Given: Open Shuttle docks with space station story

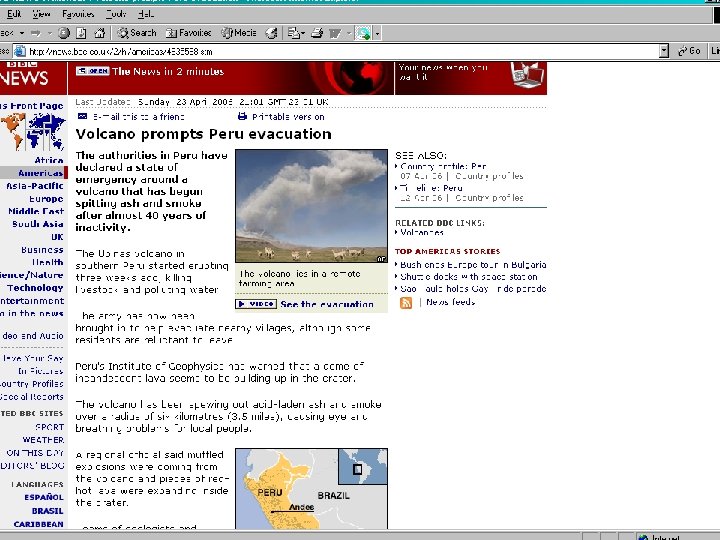Looking at the screenshot, I should [x=468, y=277].
